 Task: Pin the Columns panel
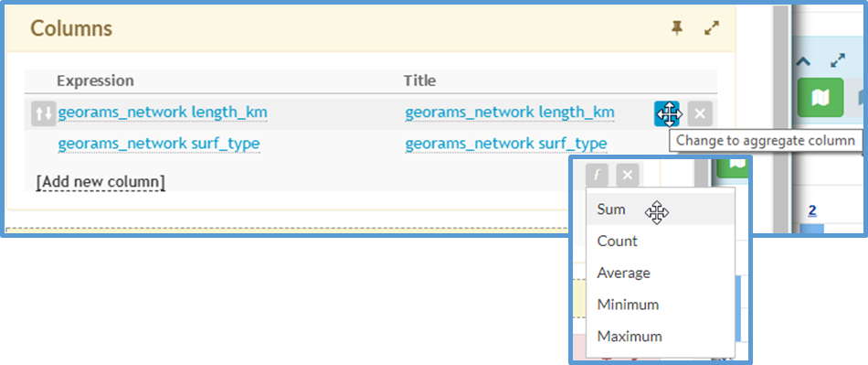(x=676, y=28)
